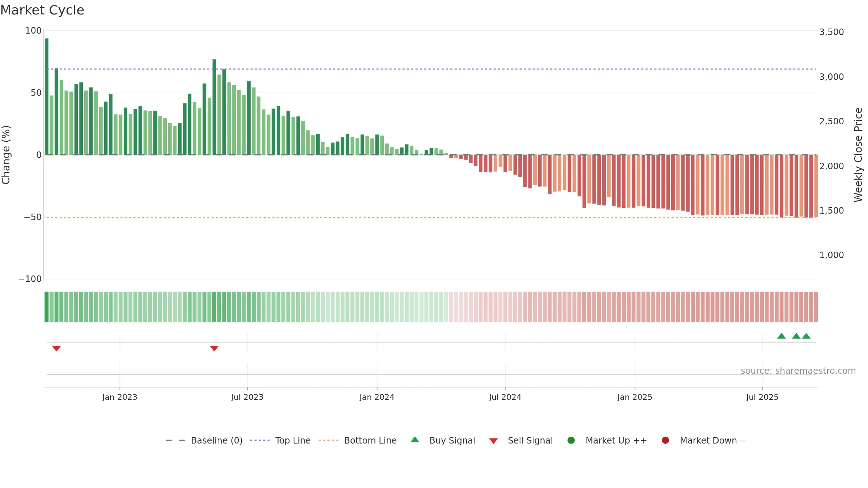Click the first buy signal triangle after Jul 2025

[782, 336]
